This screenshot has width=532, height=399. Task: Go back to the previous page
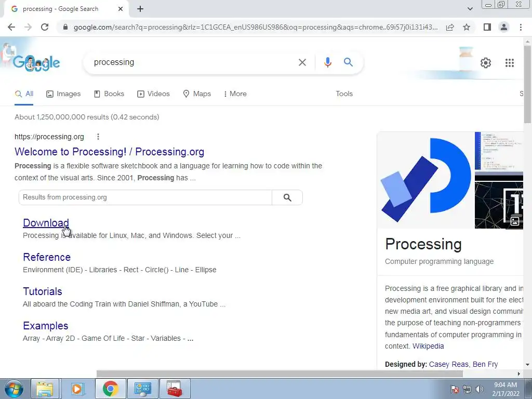point(11,27)
